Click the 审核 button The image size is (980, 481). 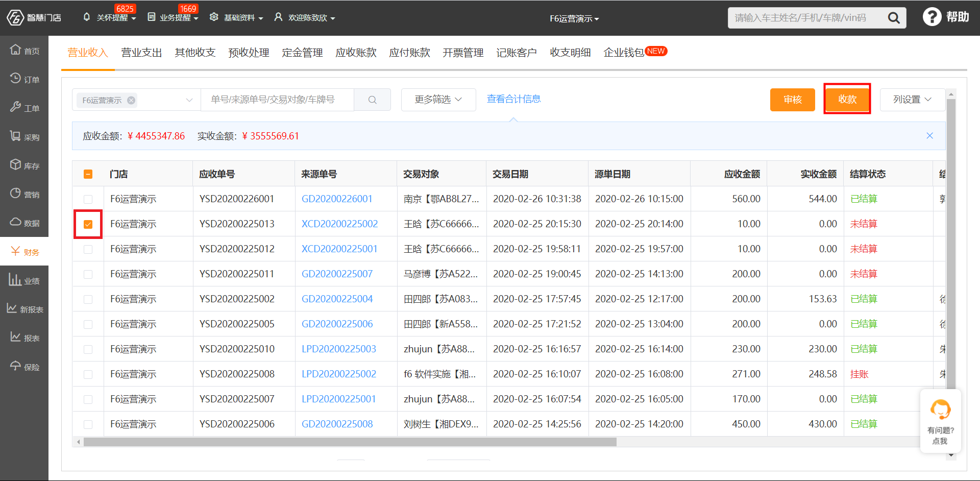(x=792, y=100)
